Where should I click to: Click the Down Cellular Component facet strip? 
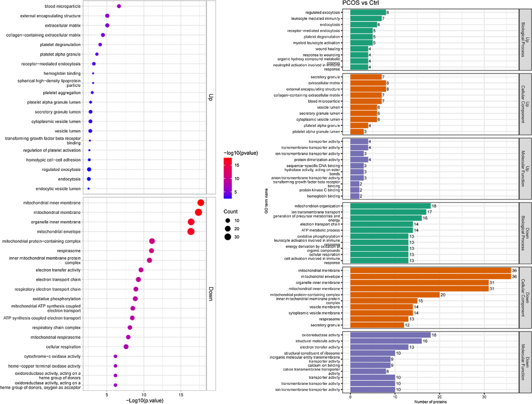(x=526, y=298)
